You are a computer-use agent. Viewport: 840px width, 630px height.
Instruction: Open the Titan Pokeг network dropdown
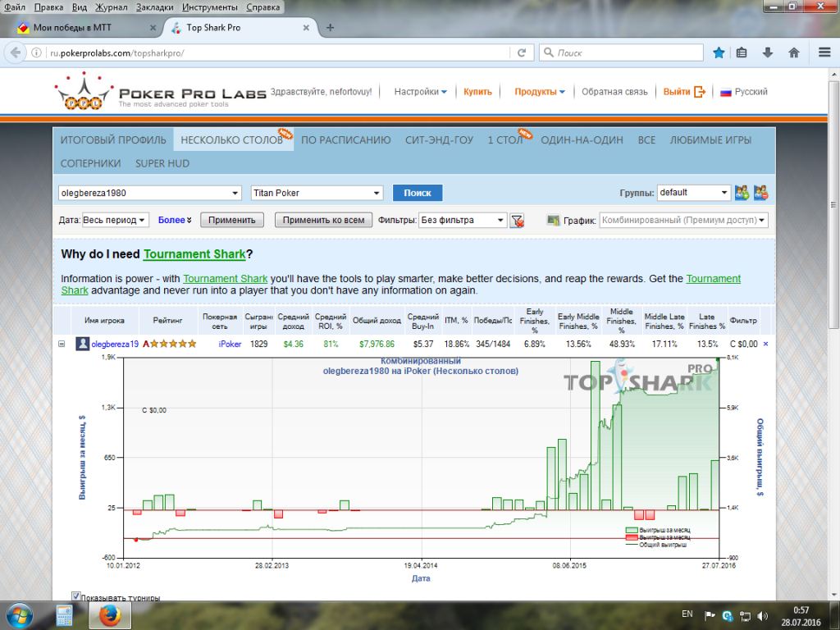point(317,193)
